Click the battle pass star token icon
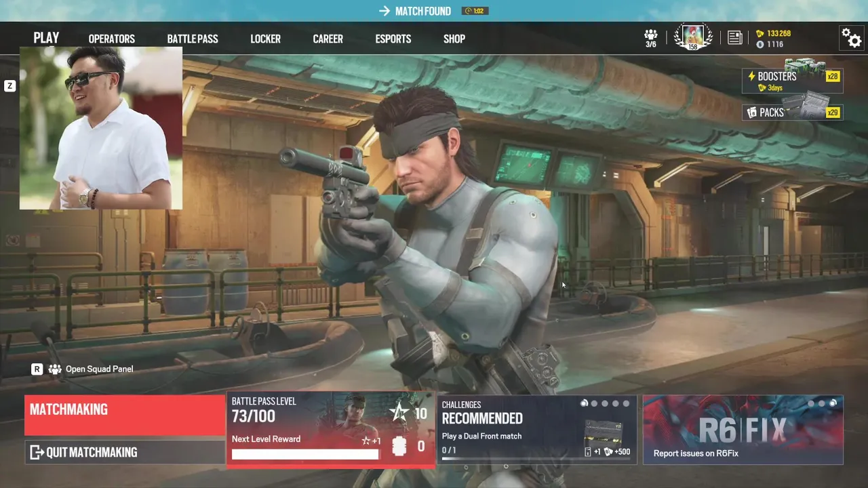868x488 pixels. pos(399,411)
